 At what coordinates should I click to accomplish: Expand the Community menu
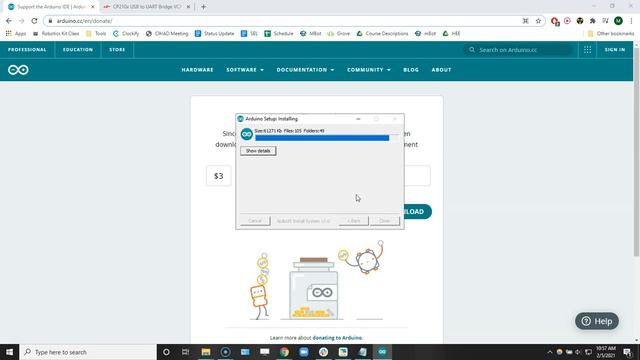click(x=369, y=70)
